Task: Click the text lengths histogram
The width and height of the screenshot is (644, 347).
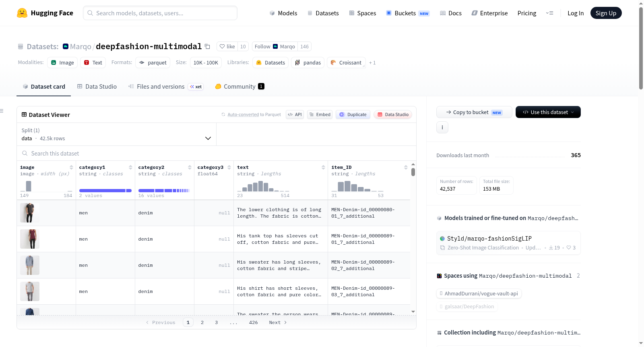Action: tap(263, 186)
